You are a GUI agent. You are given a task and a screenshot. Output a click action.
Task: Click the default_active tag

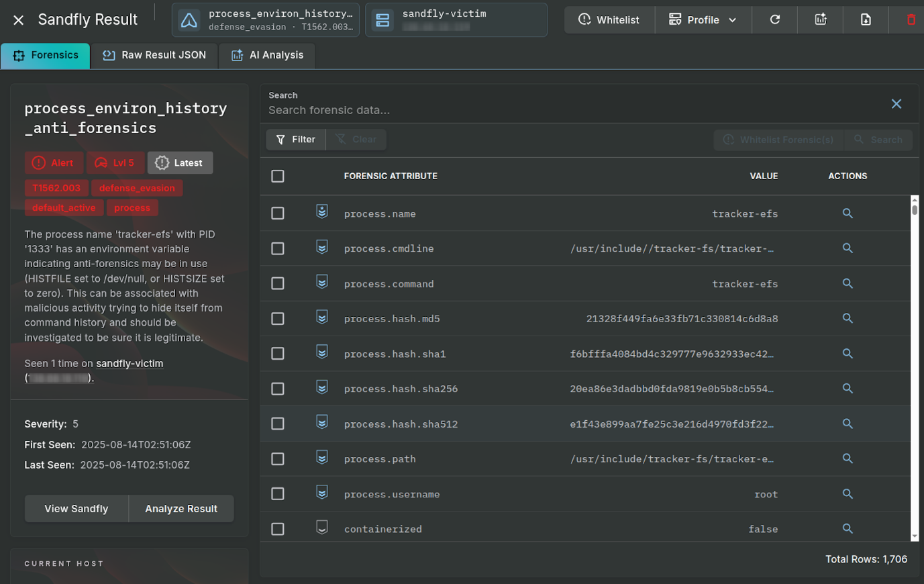tap(64, 207)
